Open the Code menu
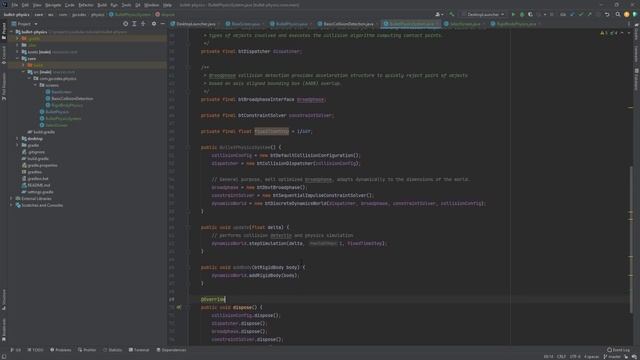The height and width of the screenshot is (360, 640). tap(70, 5)
